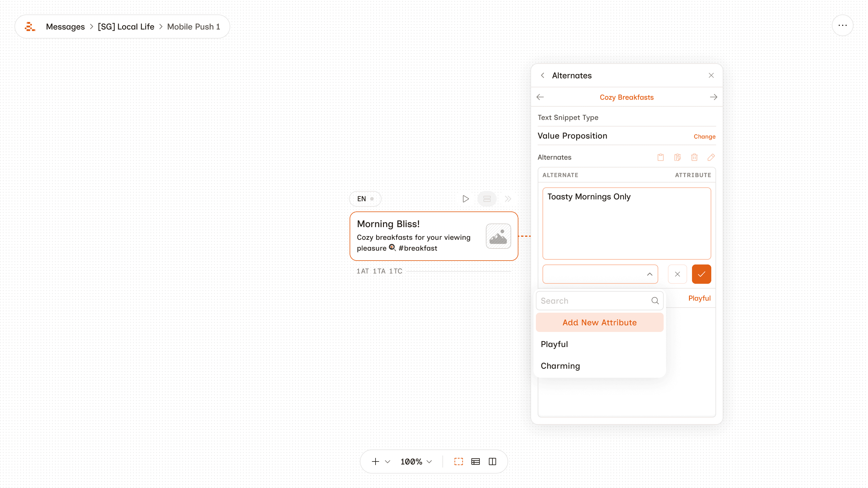Click the pencil edit icon in Alternates
868x488 pixels.
pyautogui.click(x=711, y=157)
